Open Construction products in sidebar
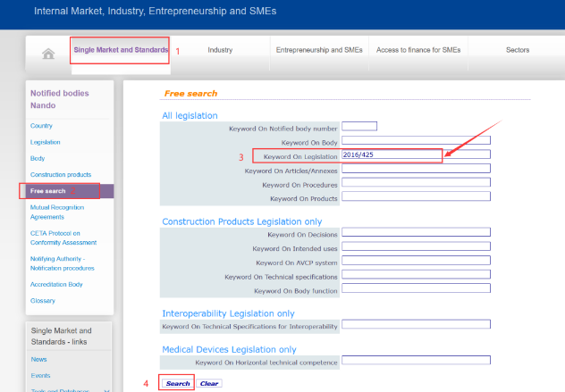The height and width of the screenshot is (392, 565). [x=61, y=174]
